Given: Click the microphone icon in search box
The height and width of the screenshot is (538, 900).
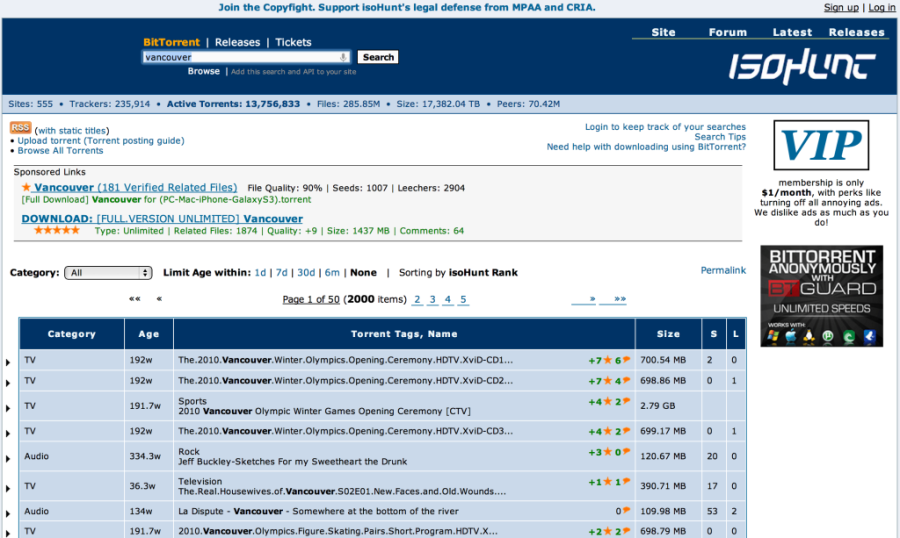Looking at the screenshot, I should (343, 57).
